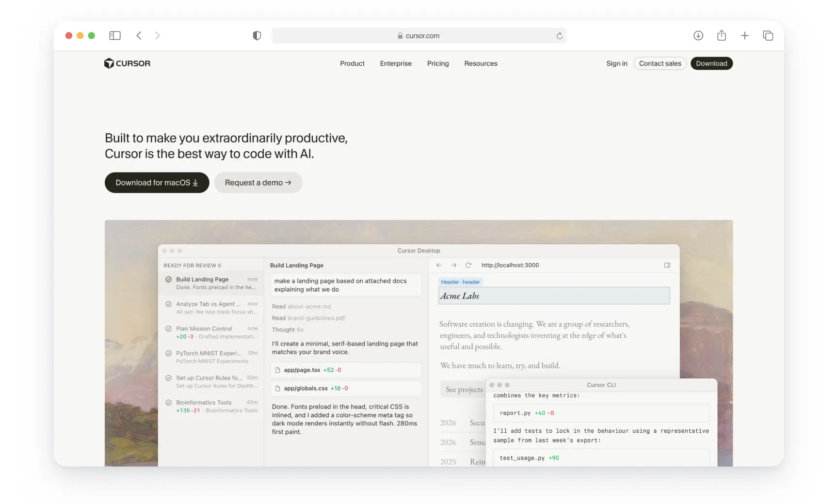
Task: Click the status check icon for Build Landing Page
Action: coord(169,280)
